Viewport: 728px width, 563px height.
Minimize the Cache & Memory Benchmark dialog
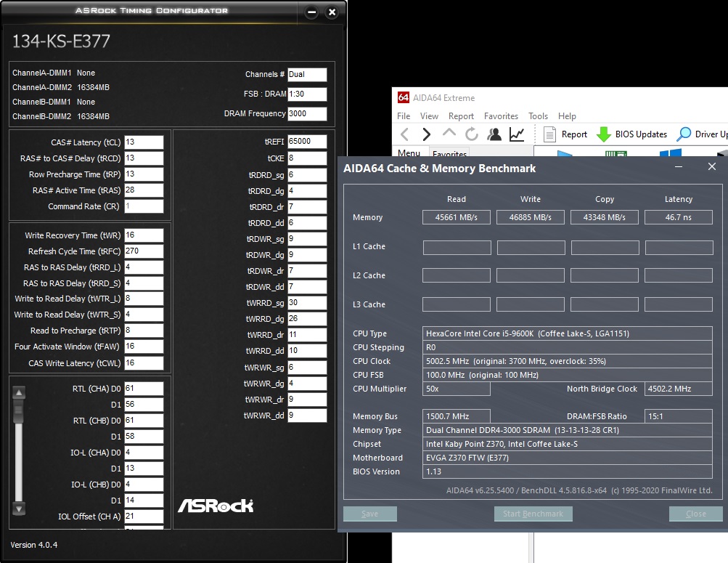[679, 167]
